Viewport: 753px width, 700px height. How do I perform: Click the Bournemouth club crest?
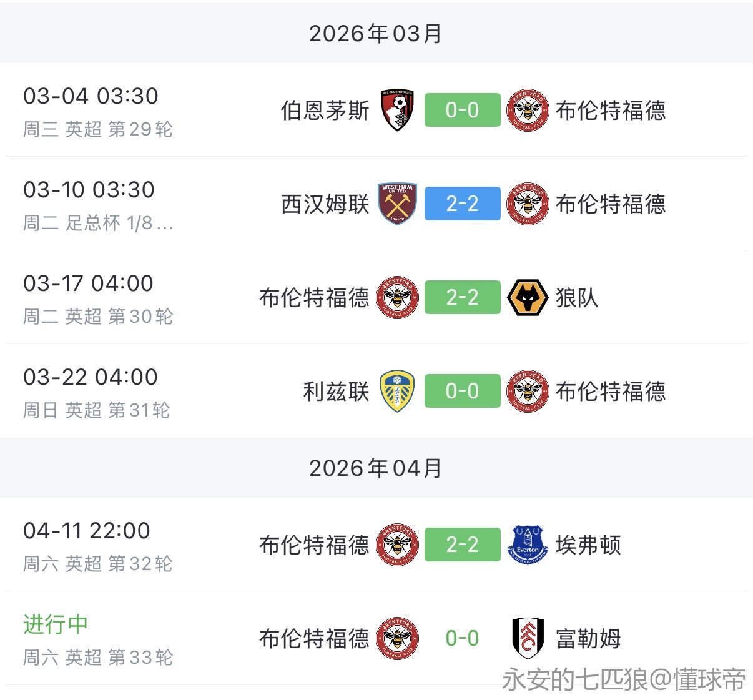coord(398,110)
